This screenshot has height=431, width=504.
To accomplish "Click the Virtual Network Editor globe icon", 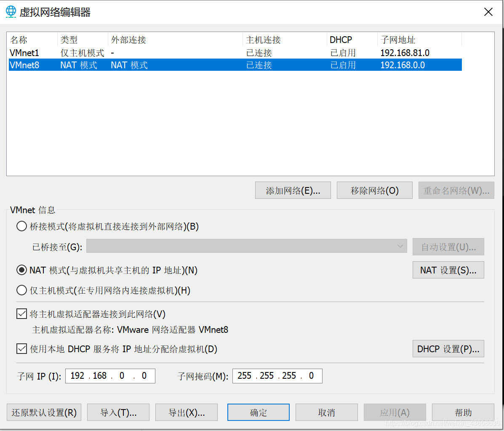I will (x=11, y=11).
